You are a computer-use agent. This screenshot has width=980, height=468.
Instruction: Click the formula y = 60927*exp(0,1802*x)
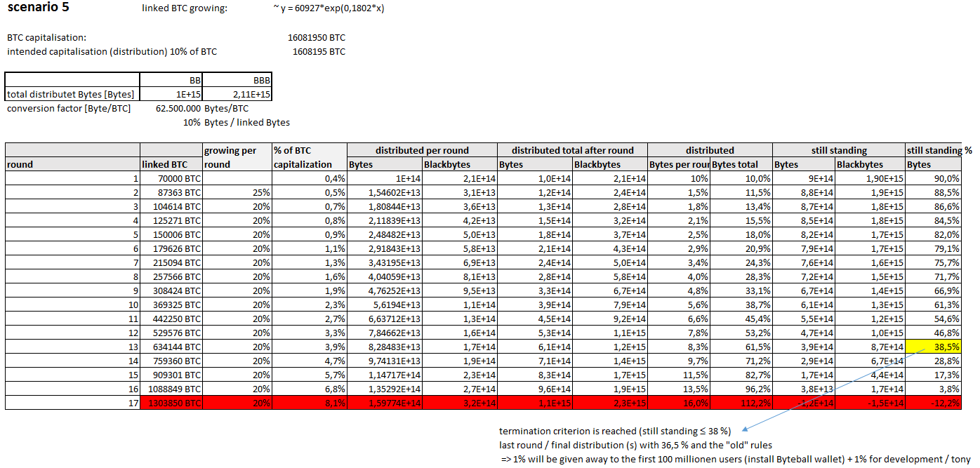(x=330, y=9)
